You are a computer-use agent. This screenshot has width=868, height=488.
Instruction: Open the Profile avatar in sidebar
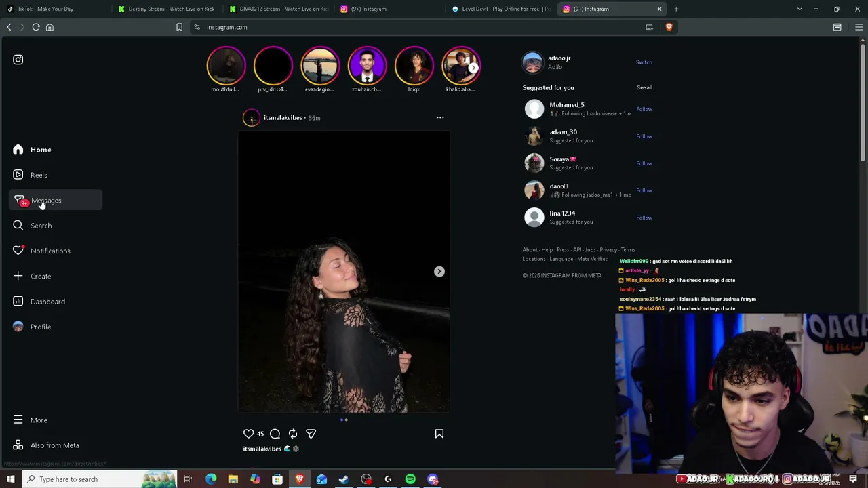point(18,327)
